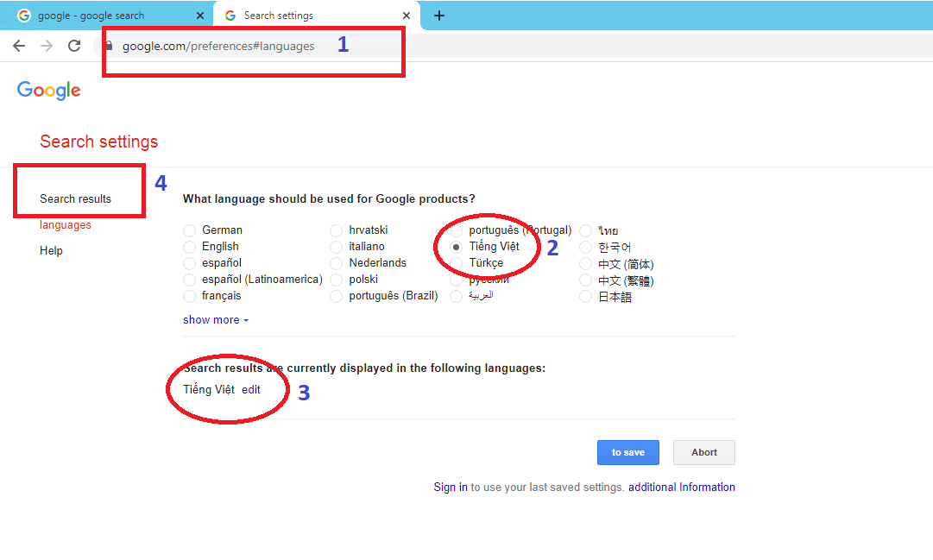The width and height of the screenshot is (933, 560).
Task: Click the browser forward arrow
Action: 47,46
